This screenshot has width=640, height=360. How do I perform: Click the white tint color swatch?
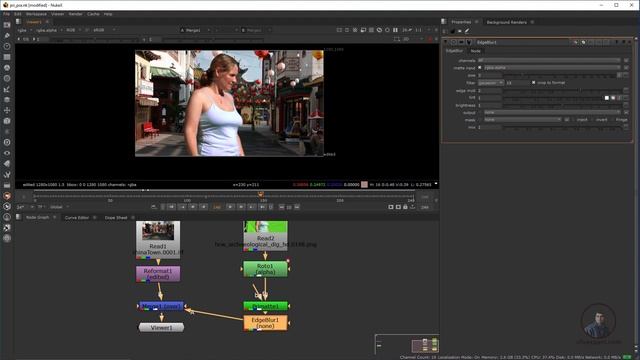point(607,98)
